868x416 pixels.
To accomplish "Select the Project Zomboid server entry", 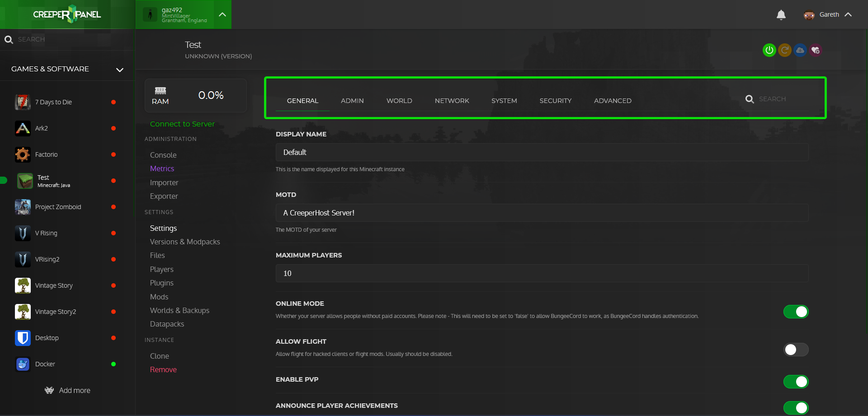I will (x=67, y=207).
